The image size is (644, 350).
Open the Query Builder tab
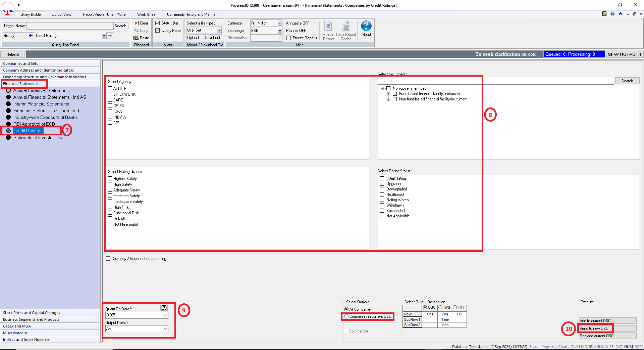coord(31,14)
